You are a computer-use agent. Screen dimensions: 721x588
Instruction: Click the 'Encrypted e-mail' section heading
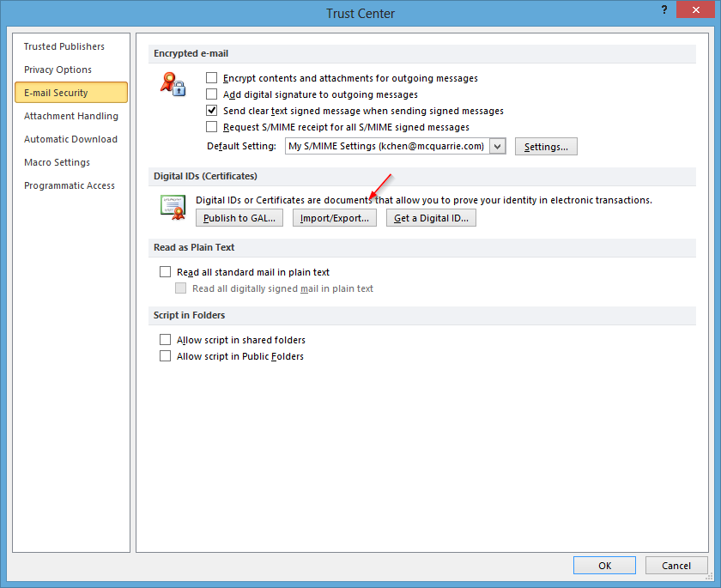pyautogui.click(x=191, y=53)
